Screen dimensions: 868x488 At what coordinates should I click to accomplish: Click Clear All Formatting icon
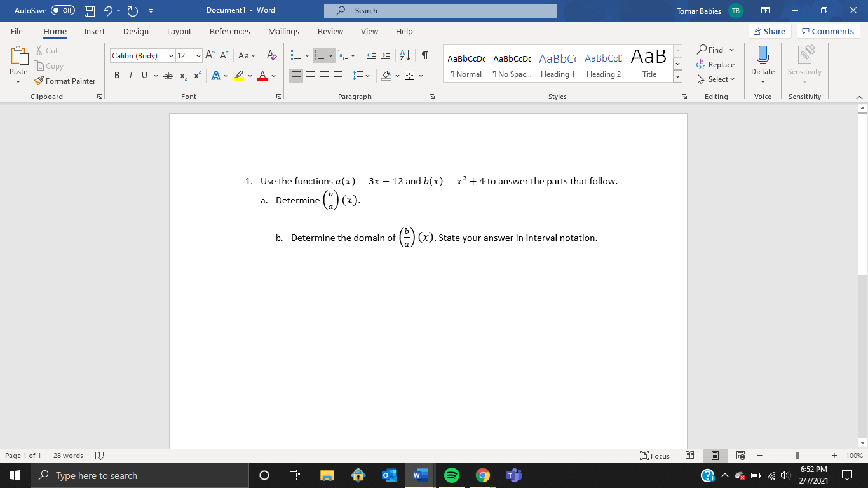(272, 56)
